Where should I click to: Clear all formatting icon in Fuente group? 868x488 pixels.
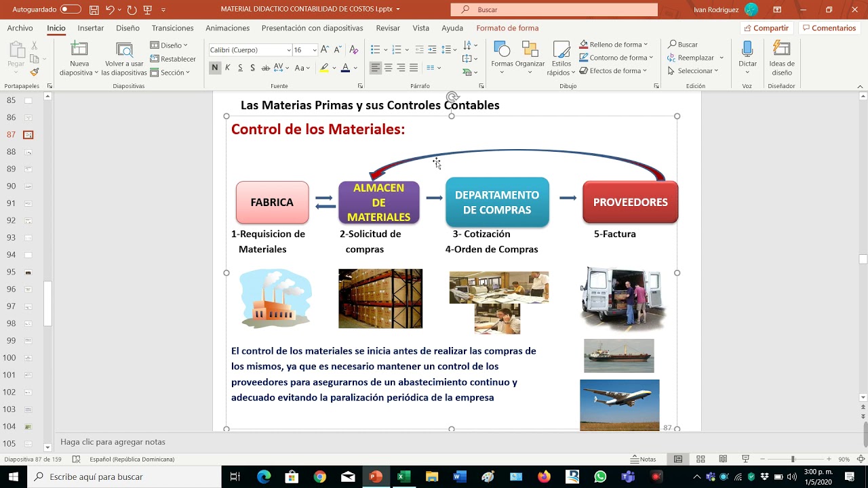point(353,49)
